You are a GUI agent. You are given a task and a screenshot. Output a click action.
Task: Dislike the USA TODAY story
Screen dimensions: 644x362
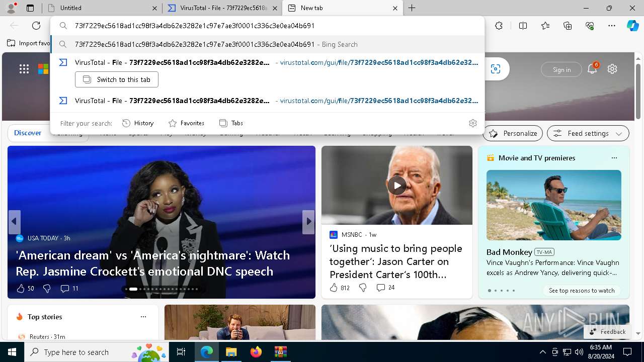(47, 289)
